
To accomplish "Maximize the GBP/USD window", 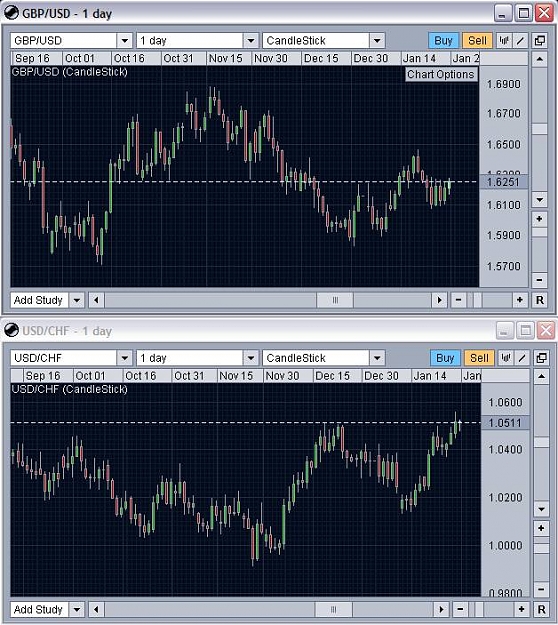I will 524,13.
